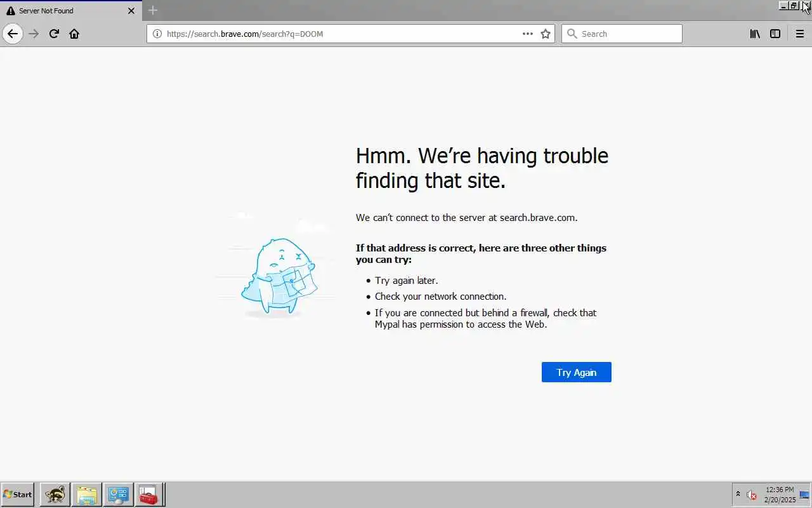This screenshot has height=508, width=812.
Task: Open the control panel taskbar icon
Action: click(x=118, y=494)
